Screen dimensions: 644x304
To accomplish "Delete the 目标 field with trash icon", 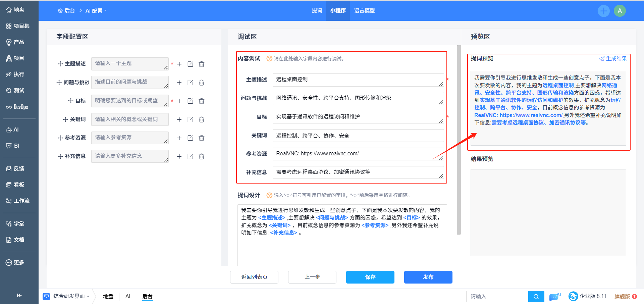I will (201, 101).
